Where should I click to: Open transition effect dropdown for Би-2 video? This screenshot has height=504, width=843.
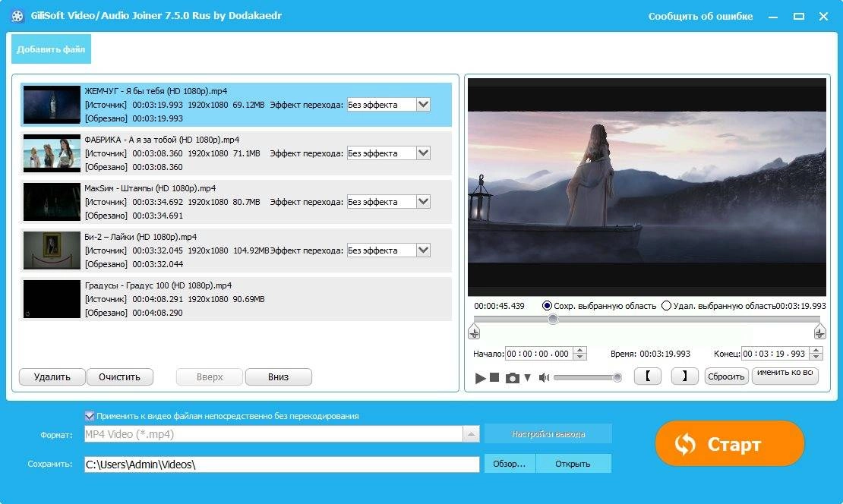coord(423,250)
